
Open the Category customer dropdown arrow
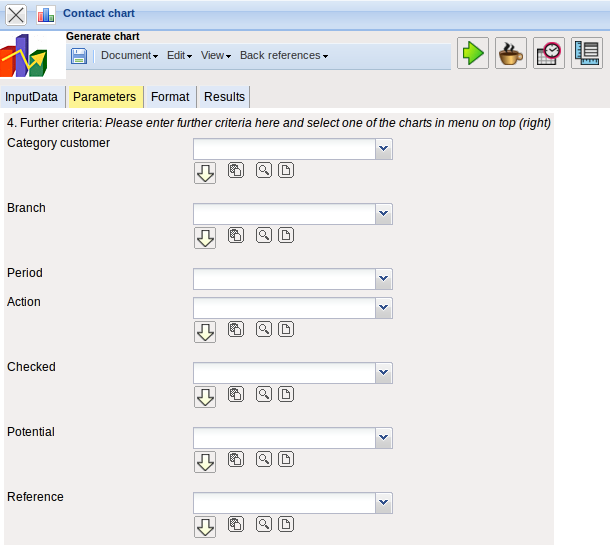pos(384,149)
